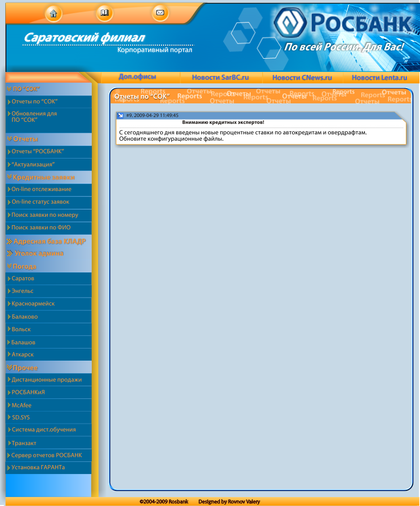Click the news timestamp #9. 2009-04-29 11:49:45

[x=152, y=115]
